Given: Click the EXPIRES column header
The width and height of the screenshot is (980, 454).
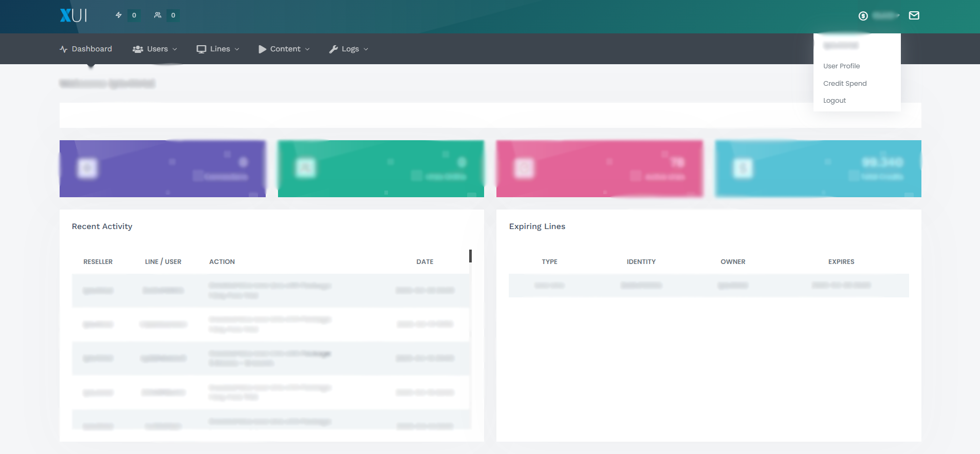Looking at the screenshot, I should (x=841, y=262).
